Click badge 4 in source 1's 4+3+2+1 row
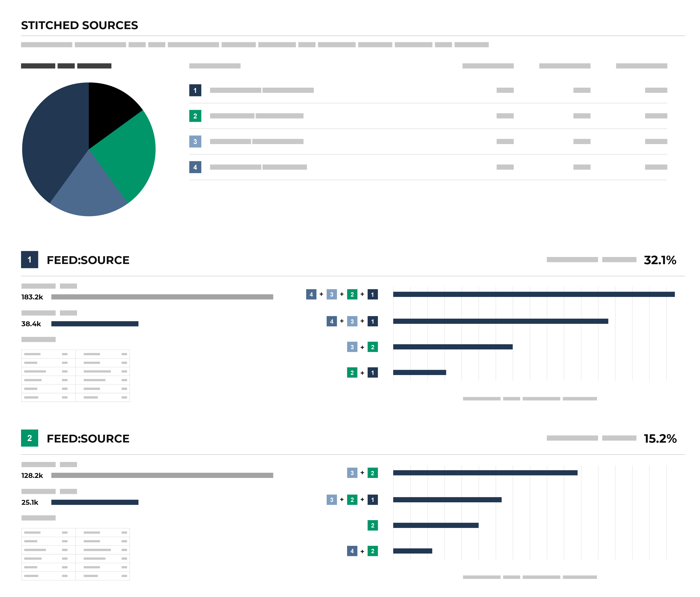The image size is (700, 597). point(311,295)
